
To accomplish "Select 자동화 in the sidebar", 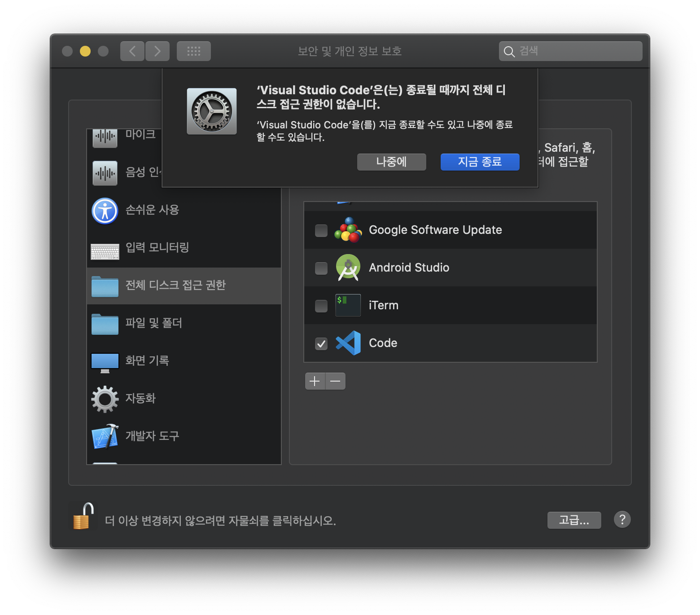I will click(184, 399).
